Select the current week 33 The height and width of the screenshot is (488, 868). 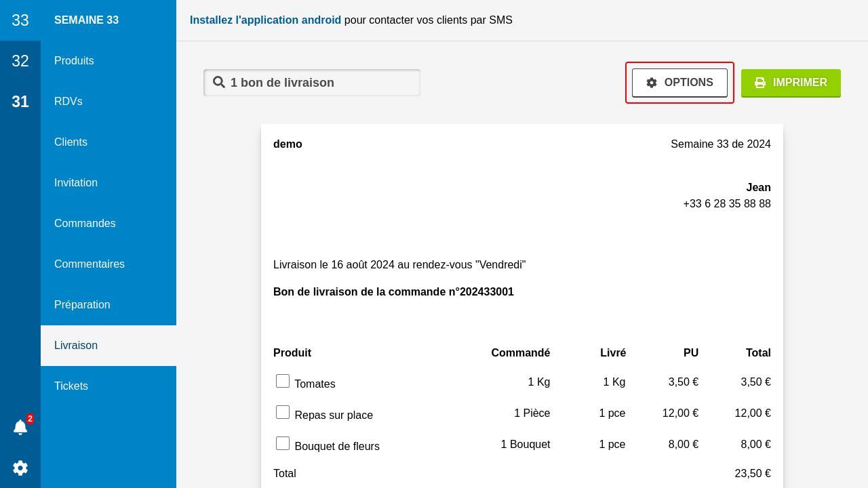click(x=20, y=20)
